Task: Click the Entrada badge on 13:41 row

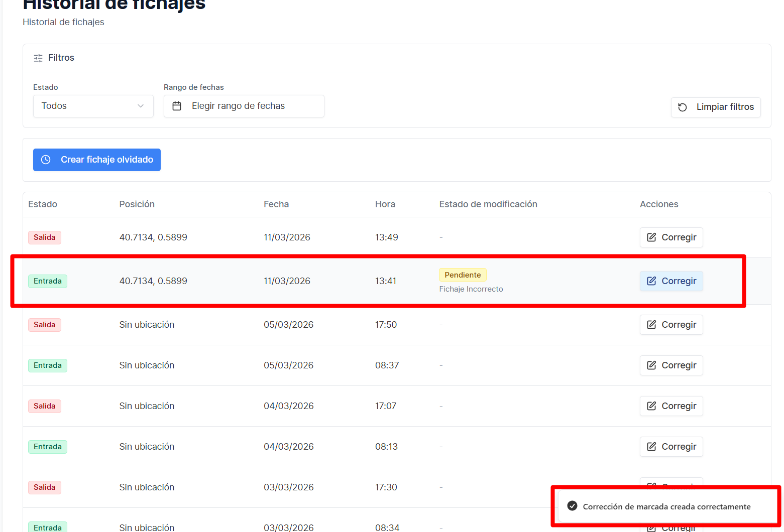Action: [x=48, y=281]
